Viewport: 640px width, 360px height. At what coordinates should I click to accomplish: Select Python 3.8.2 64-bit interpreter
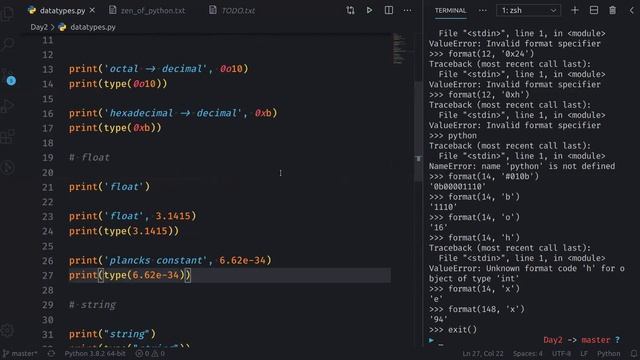(x=95, y=353)
